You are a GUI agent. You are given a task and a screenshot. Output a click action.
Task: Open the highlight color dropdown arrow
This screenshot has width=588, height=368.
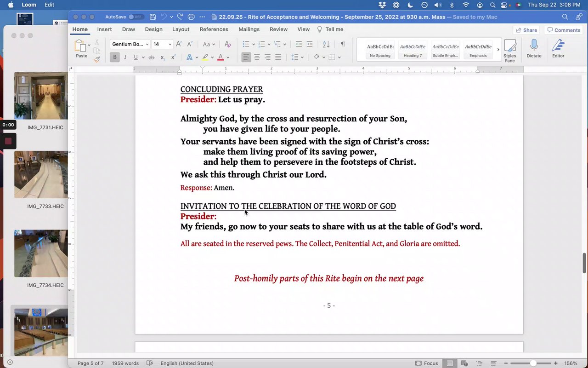click(x=212, y=57)
